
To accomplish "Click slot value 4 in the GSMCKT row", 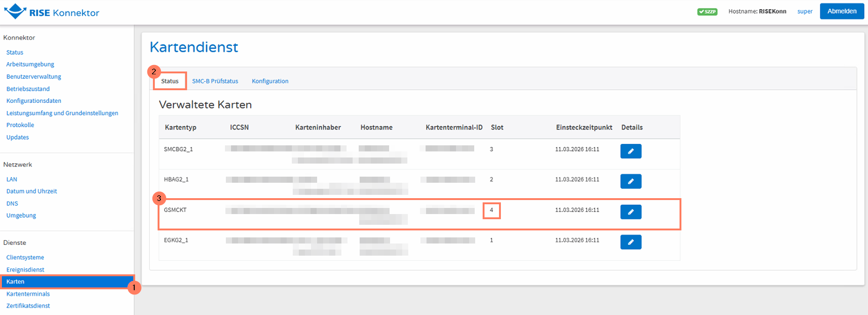I will [x=492, y=210].
